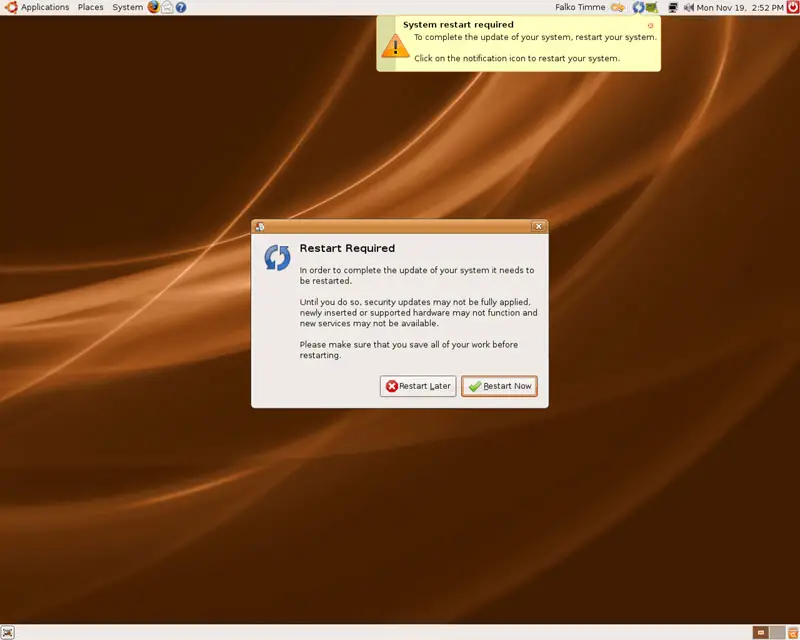The image size is (800, 640).
Task: Click the red power quit button
Action: pyautogui.click(x=792, y=7)
